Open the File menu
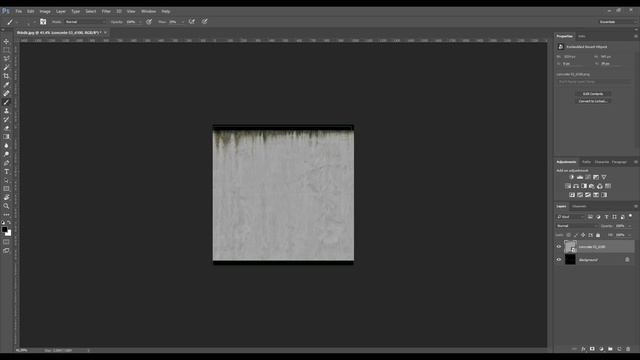The image size is (640, 360). pos(19,11)
